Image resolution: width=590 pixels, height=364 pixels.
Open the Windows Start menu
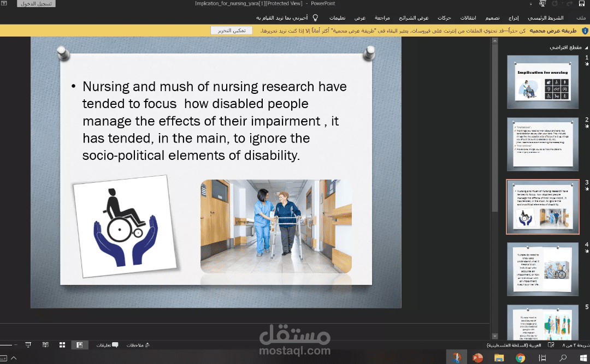(x=583, y=358)
